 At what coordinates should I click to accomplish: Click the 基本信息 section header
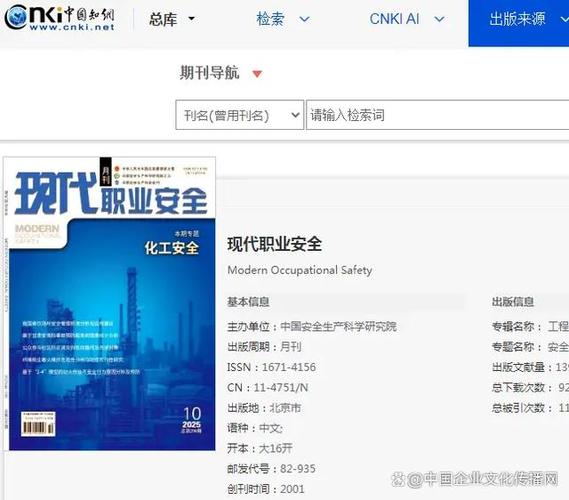248,302
